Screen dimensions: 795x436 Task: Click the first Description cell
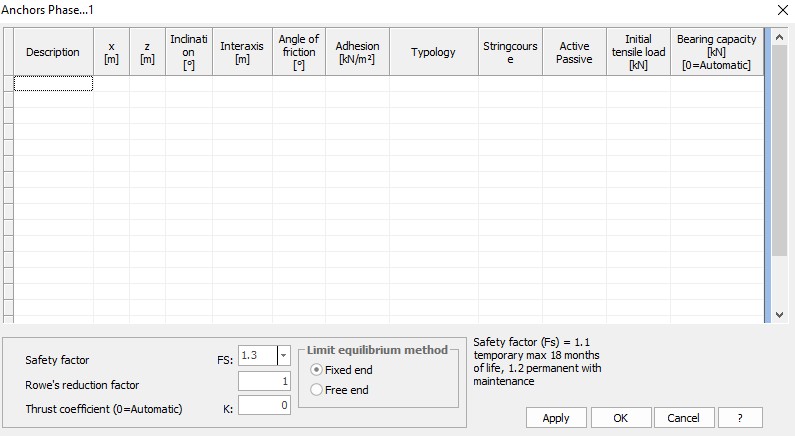(53, 84)
